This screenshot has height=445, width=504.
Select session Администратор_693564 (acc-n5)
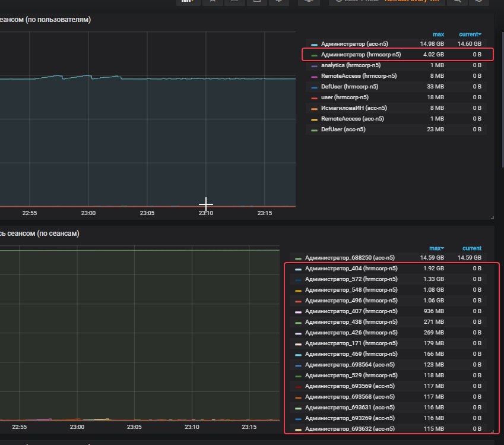click(350, 365)
